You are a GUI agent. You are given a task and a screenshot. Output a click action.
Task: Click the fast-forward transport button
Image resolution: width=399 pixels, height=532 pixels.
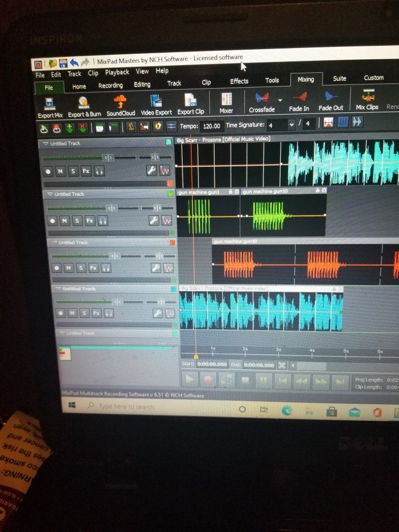coord(321,382)
